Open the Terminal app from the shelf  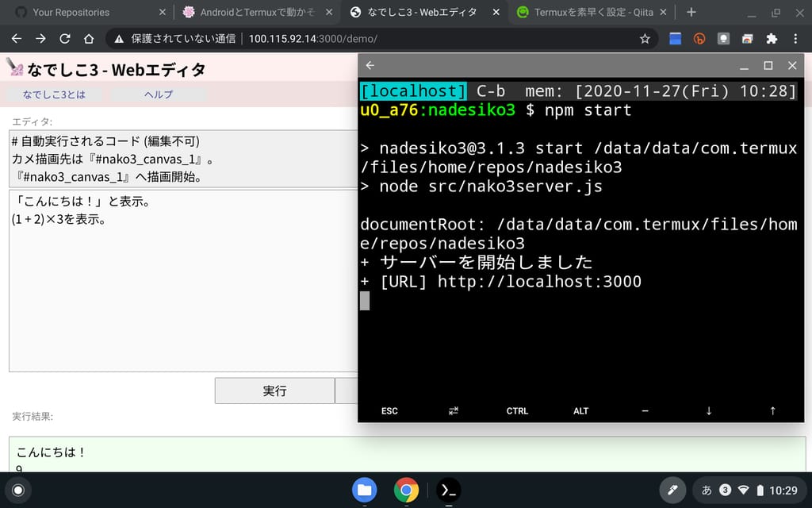(448, 490)
